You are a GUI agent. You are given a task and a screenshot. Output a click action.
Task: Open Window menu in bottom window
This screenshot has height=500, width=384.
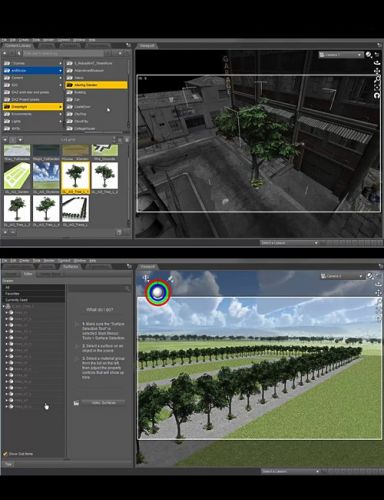[80, 260]
